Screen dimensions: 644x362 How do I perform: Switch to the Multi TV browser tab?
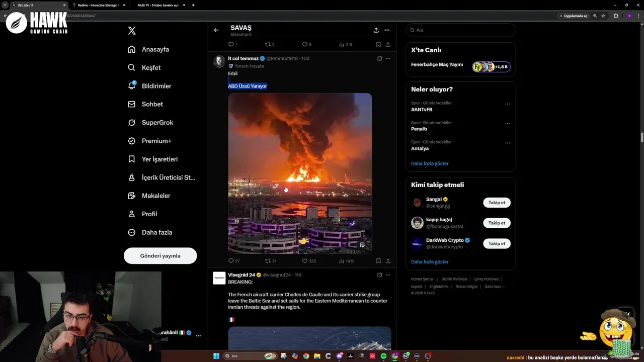point(159,5)
